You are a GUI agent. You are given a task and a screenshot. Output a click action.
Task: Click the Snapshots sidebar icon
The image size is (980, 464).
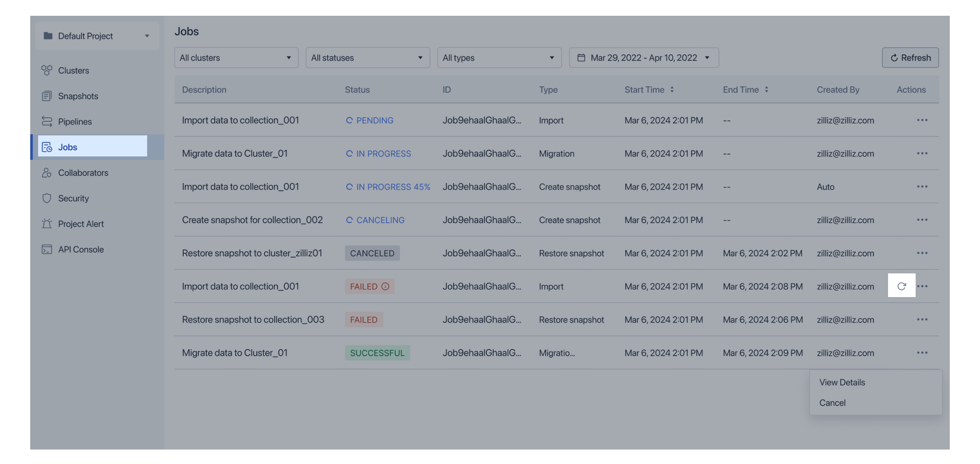pos(47,96)
